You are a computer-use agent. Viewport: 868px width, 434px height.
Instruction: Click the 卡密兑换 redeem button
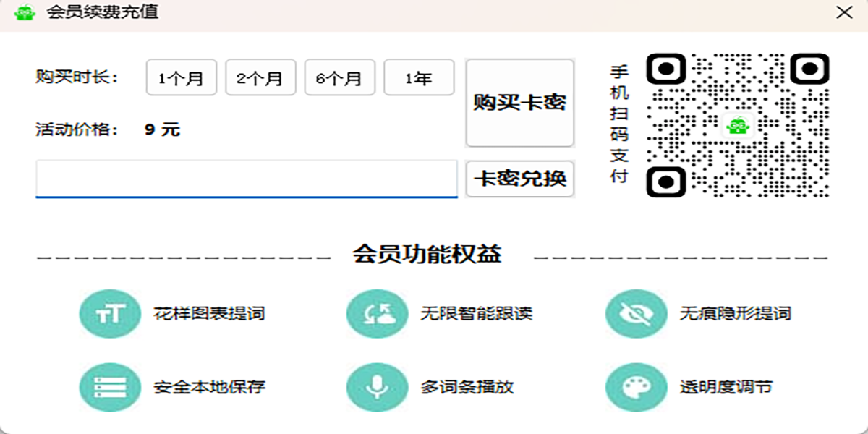[x=519, y=179]
